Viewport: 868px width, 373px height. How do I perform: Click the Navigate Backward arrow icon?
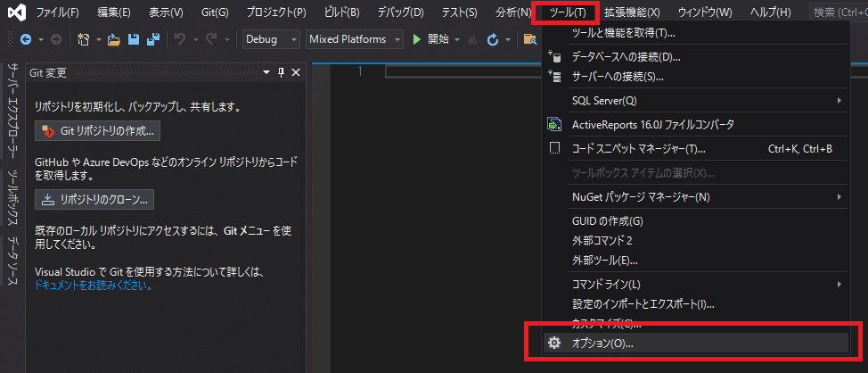pyautogui.click(x=26, y=39)
